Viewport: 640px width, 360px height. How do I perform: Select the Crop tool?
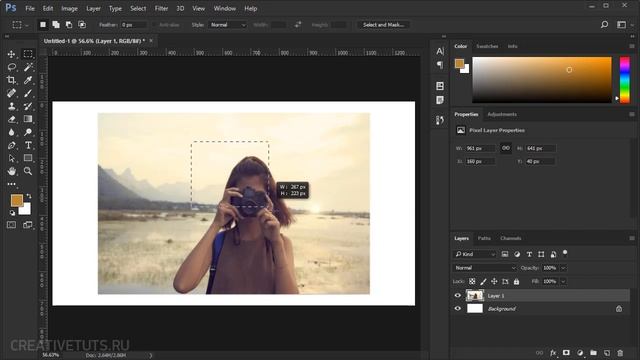11,80
